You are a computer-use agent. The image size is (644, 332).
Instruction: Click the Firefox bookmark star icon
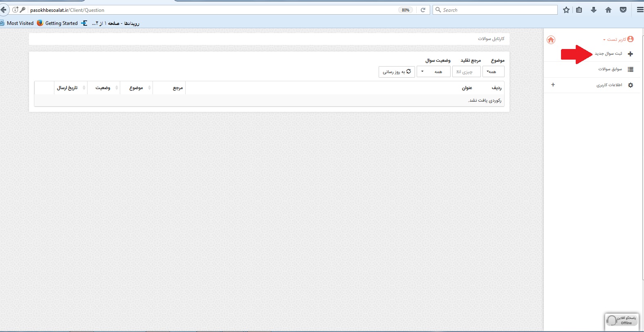click(x=566, y=10)
